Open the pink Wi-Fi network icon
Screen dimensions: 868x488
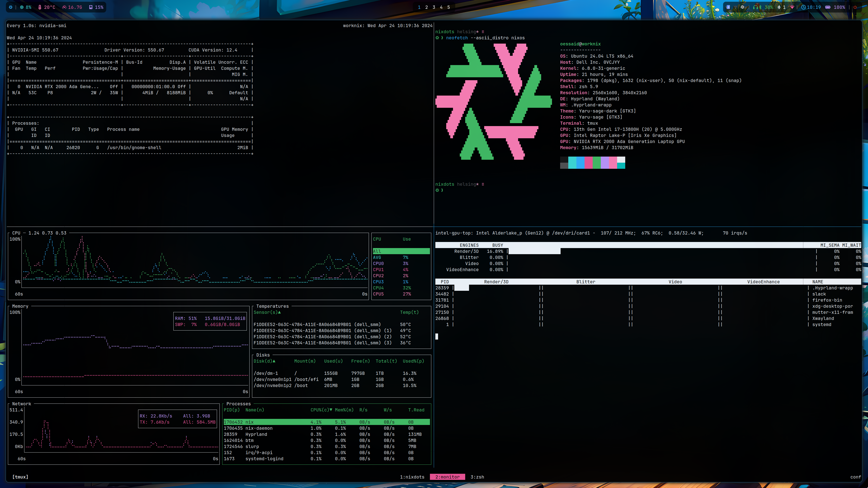[792, 7]
